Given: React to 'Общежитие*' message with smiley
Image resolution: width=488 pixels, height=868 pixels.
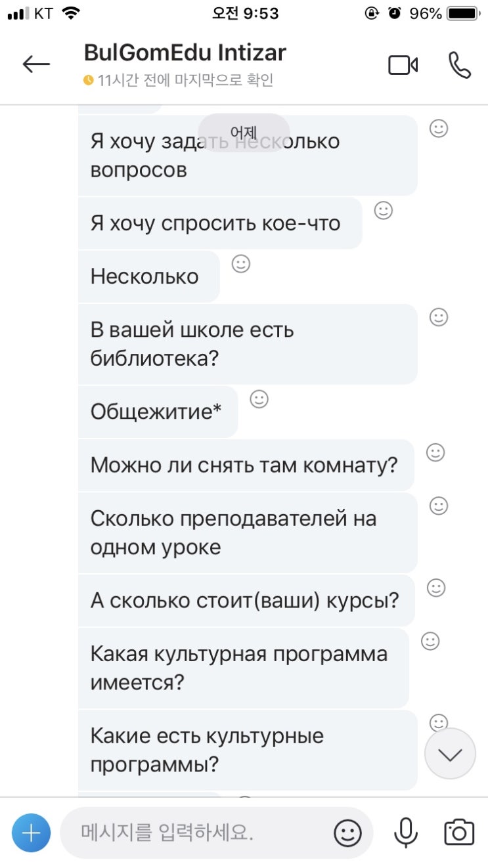Looking at the screenshot, I should point(259,399).
